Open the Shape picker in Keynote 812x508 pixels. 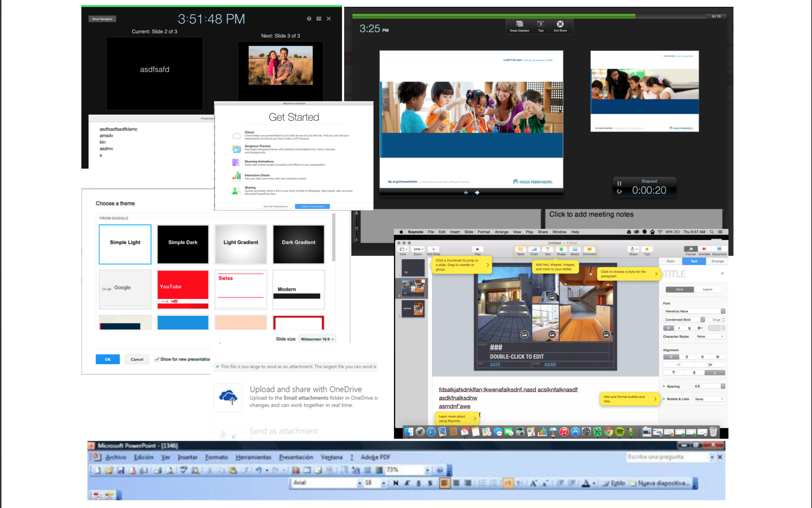561,251
